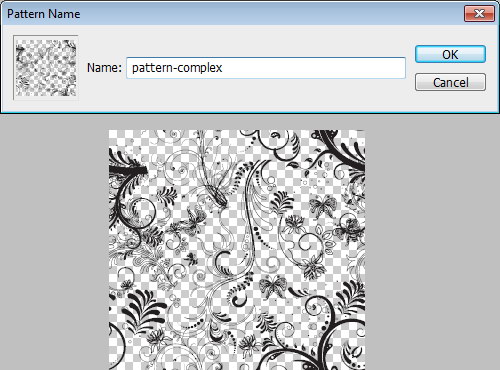Click the pattern preview thumbnail
This screenshot has width=500, height=370.
[46, 68]
